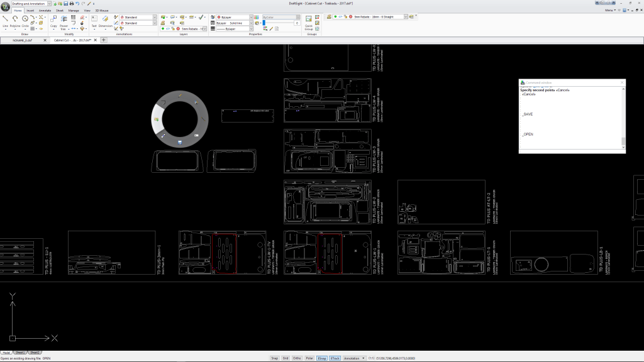The width and height of the screenshot is (644, 362).
Task: Toggle the Grid button
Action: [x=286, y=358]
